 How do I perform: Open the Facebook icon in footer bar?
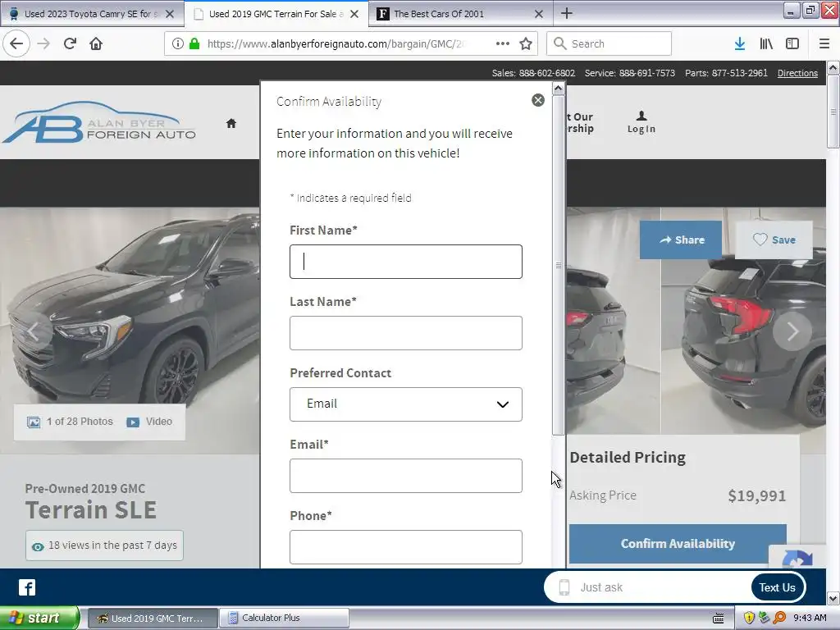tap(27, 587)
